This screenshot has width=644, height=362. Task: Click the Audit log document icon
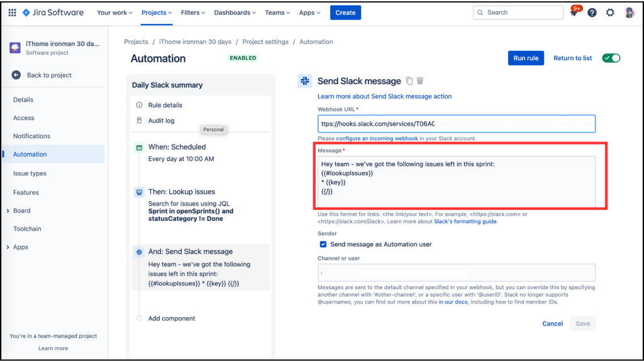(x=139, y=121)
